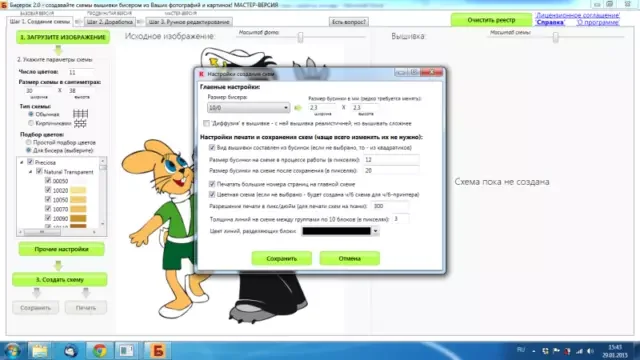Click the scheme width field showing 30

38,91
